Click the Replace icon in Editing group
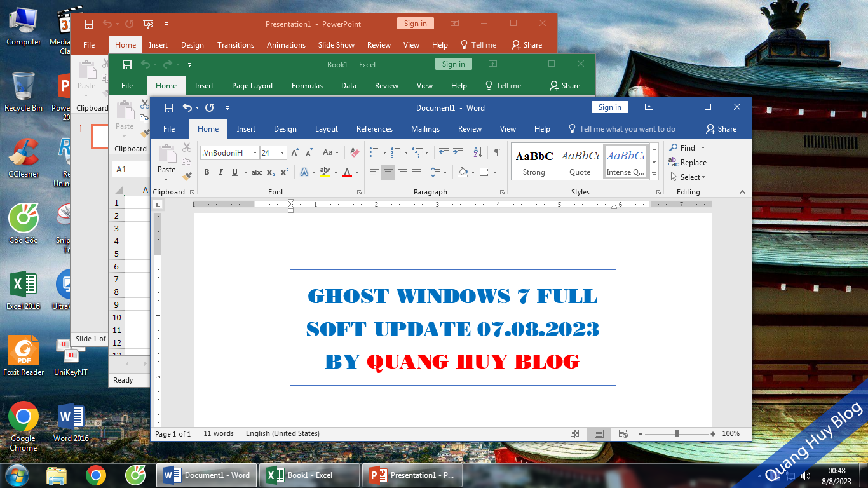This screenshot has height=488, width=868. [673, 163]
